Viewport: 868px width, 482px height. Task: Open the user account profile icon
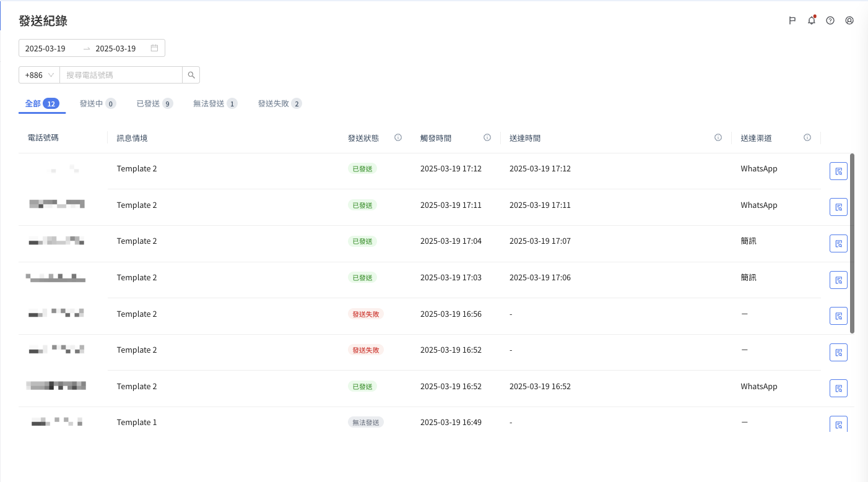(849, 20)
